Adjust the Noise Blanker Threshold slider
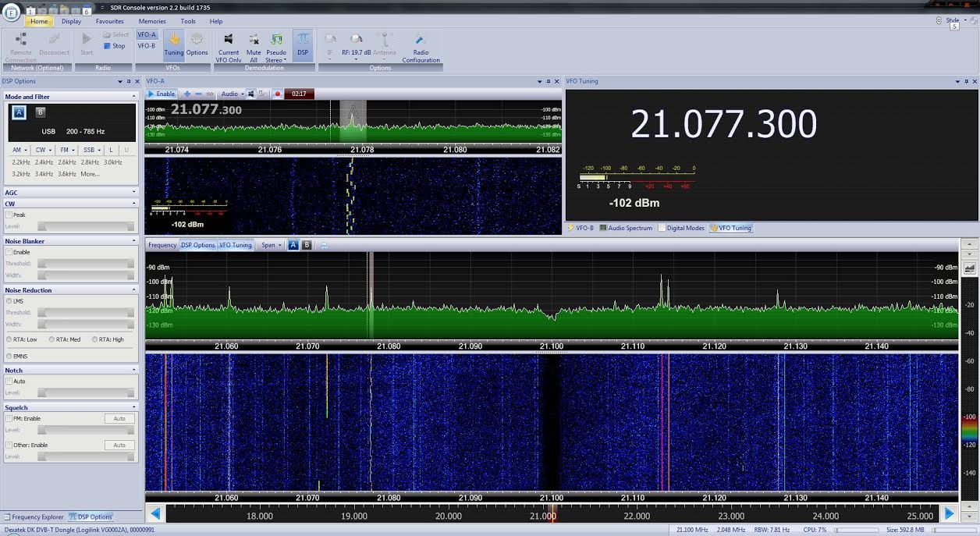 pyautogui.click(x=86, y=264)
